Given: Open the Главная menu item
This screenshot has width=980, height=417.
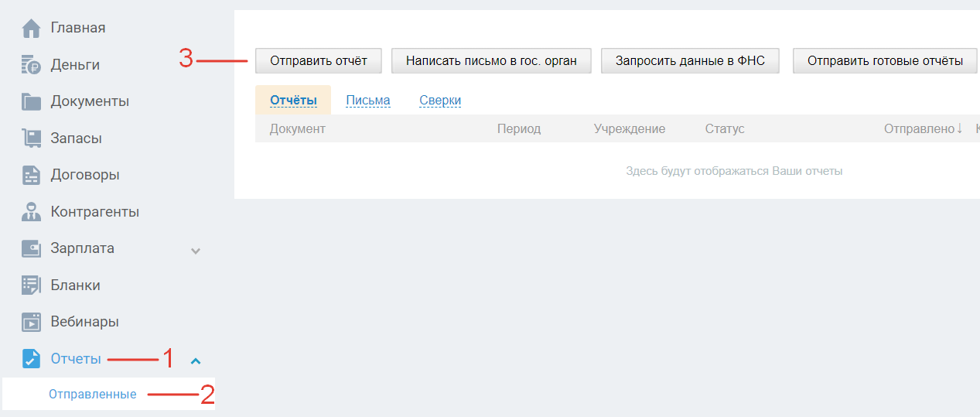Looking at the screenshot, I should tap(78, 29).
